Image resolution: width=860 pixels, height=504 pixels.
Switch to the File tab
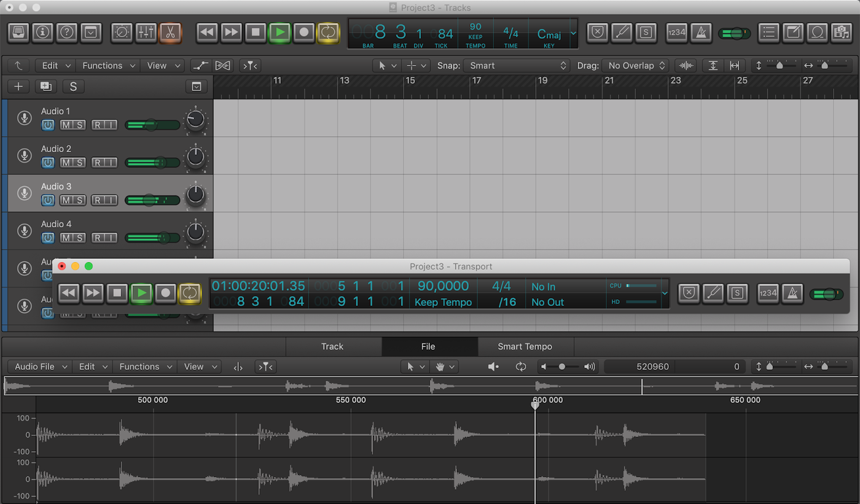pos(428,347)
